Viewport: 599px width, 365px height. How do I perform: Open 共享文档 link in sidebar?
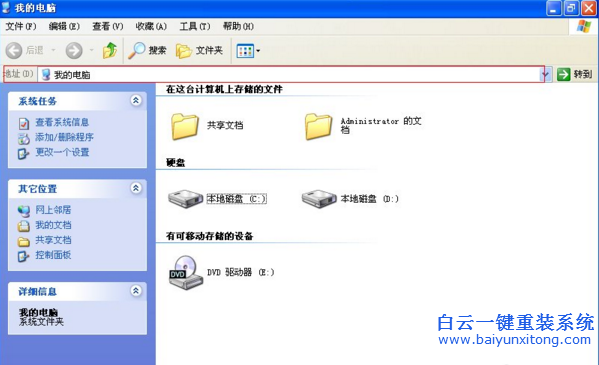click(53, 240)
